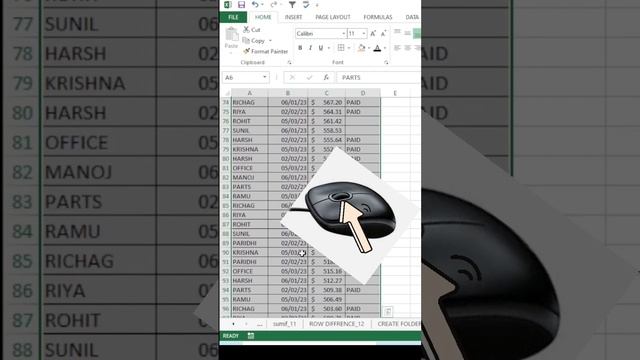Screen dimensions: 640x360
Task: Toggle Italic formatting
Action: pos(310,48)
